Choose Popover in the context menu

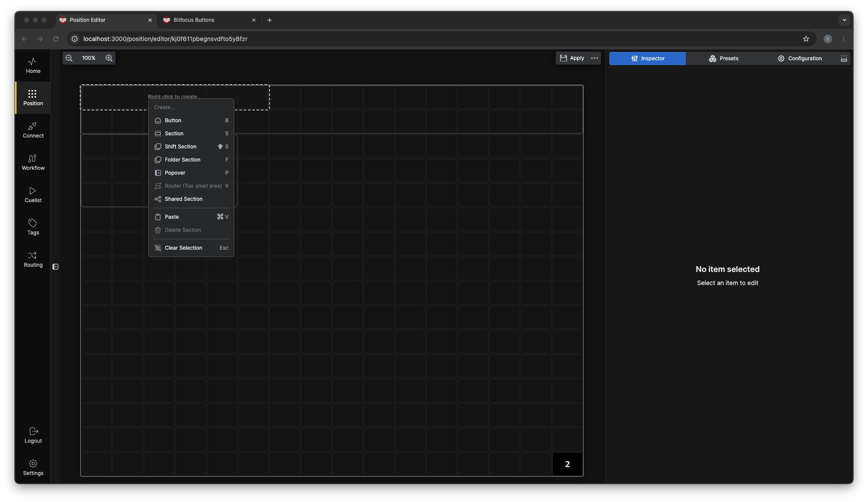tap(191, 173)
